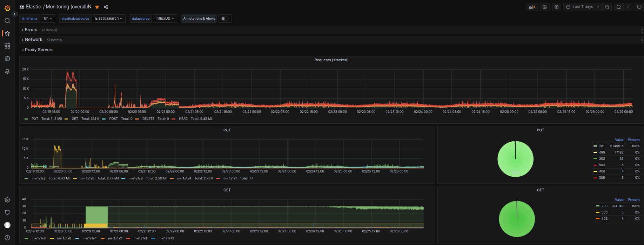Open the Dashboards grid icon in sidebar
Screen dimensions: 644x245
pos(7,46)
